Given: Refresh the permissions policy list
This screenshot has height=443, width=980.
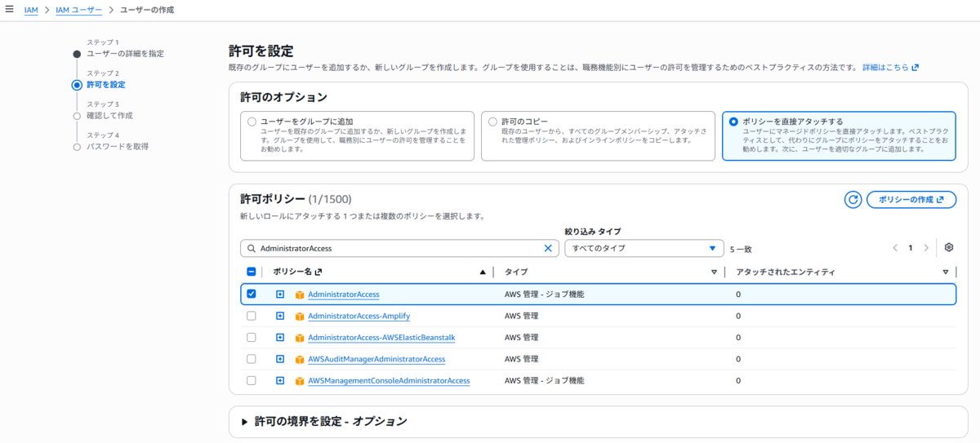Looking at the screenshot, I should click(853, 199).
